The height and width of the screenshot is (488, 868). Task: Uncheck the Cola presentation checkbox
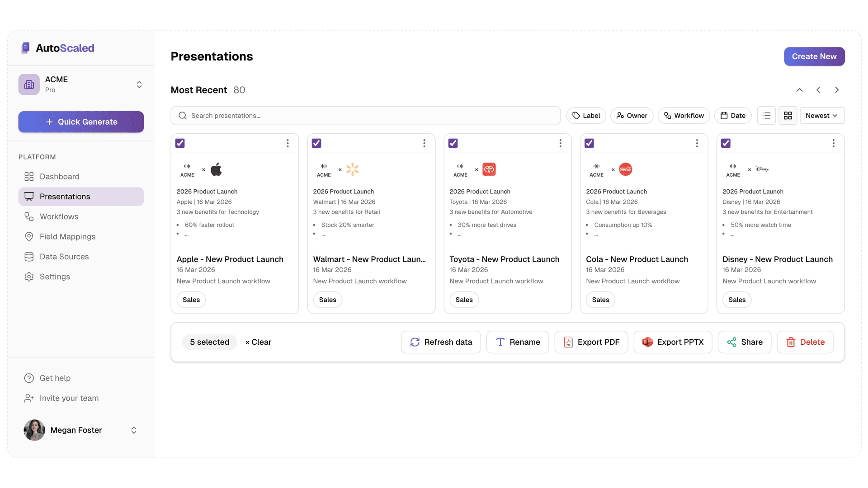coord(589,143)
